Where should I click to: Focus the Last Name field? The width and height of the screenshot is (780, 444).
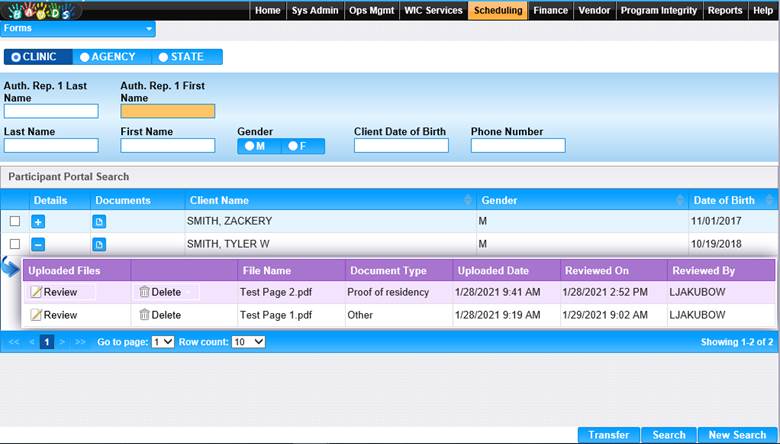click(x=51, y=146)
